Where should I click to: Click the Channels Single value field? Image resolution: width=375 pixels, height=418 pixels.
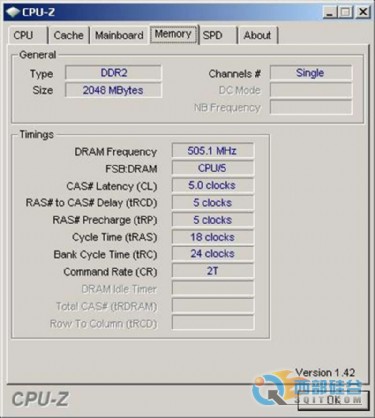tap(311, 73)
